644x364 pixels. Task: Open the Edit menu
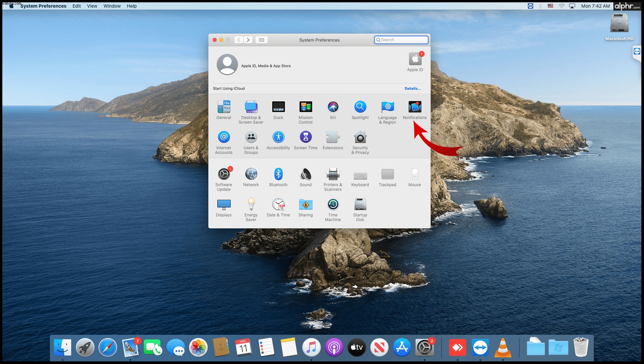(77, 6)
